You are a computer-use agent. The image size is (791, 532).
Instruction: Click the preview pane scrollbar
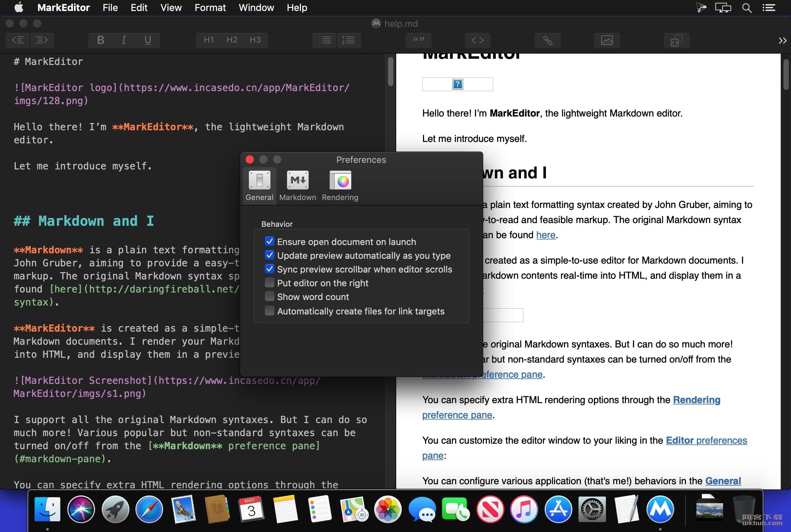tap(786, 75)
